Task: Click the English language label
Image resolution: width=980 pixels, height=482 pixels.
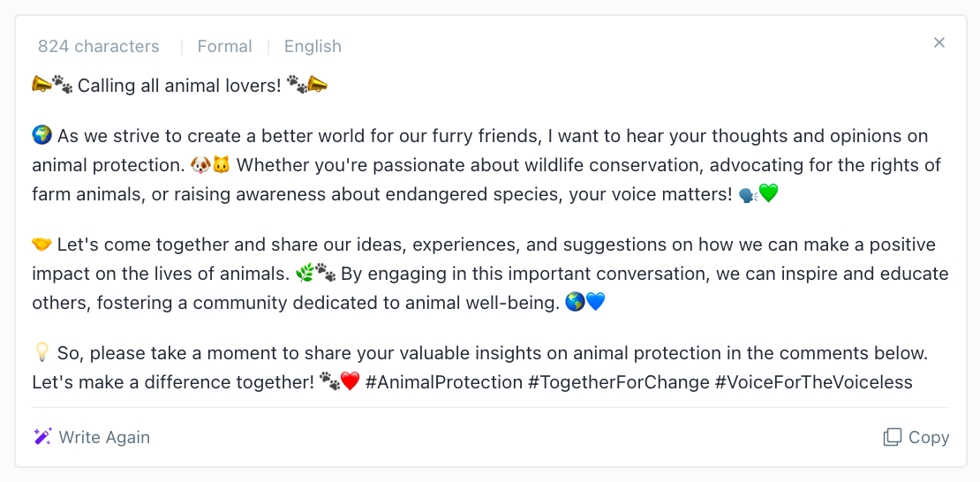Action: pos(313,47)
